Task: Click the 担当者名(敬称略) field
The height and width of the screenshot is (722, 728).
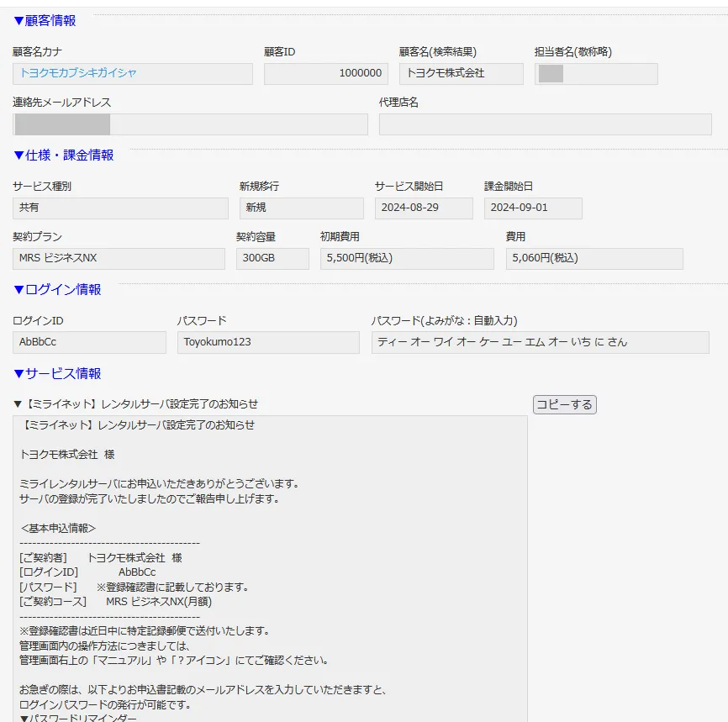Action: point(595,74)
